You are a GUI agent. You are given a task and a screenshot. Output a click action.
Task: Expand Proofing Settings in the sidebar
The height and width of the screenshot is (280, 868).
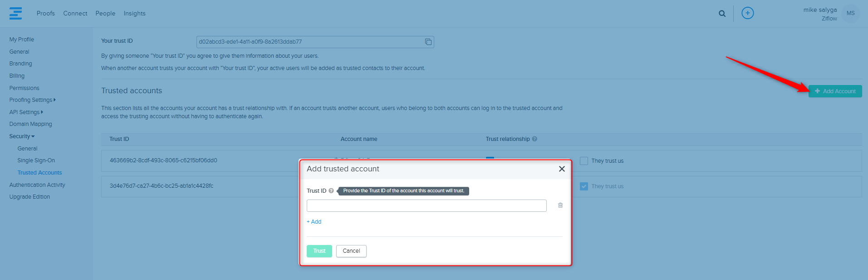pyautogui.click(x=32, y=100)
